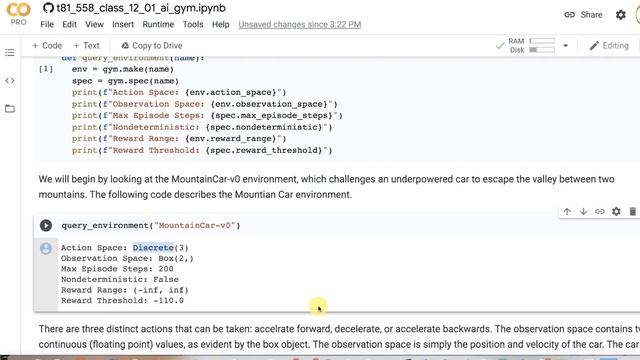This screenshot has height=360, width=640.
Task: Open notebook settings gear at top right
Action: click(x=621, y=15)
